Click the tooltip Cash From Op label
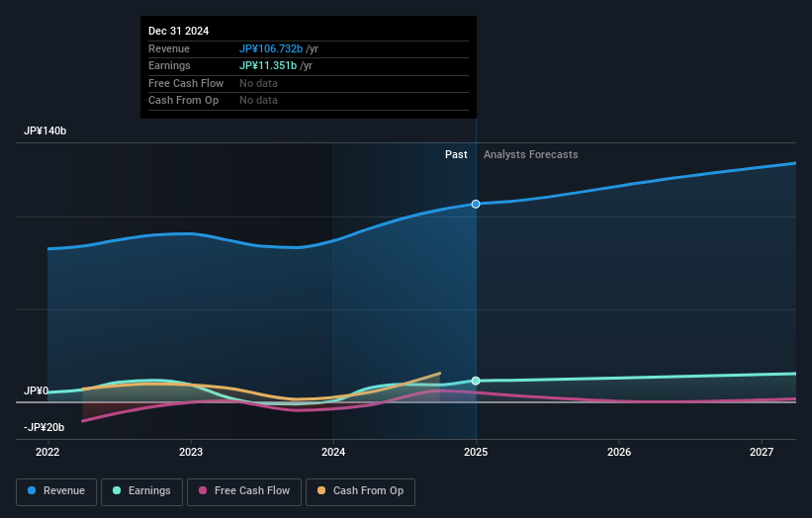812x518 pixels. (x=183, y=101)
